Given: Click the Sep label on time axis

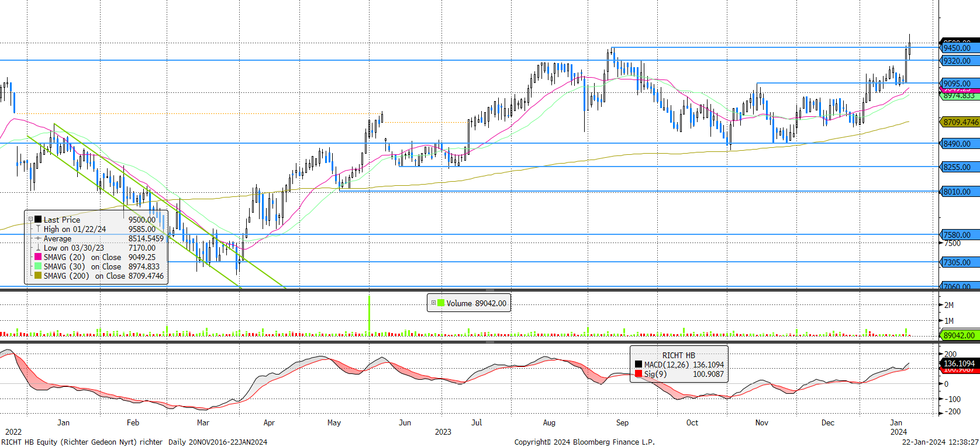Looking at the screenshot, I should 622,422.
